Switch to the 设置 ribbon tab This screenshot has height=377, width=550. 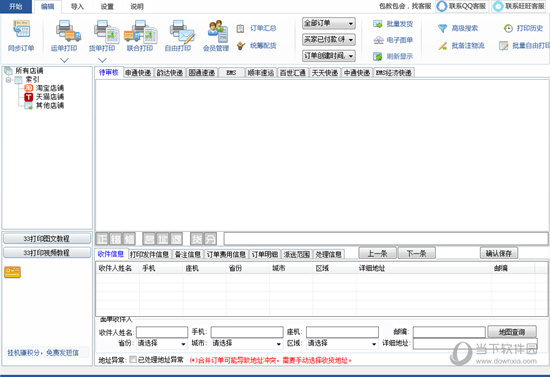107,7
